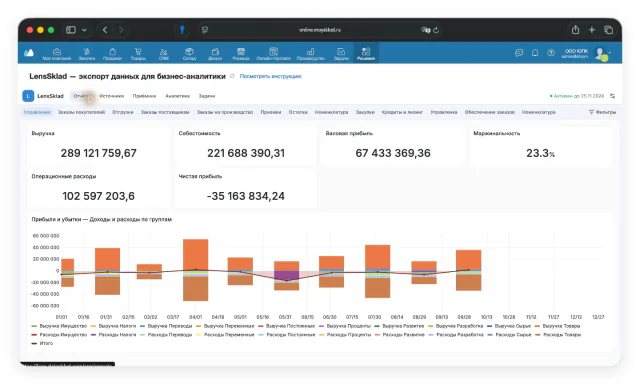Open Моя компания in blue main menu
The image size is (640, 384).
57,54
